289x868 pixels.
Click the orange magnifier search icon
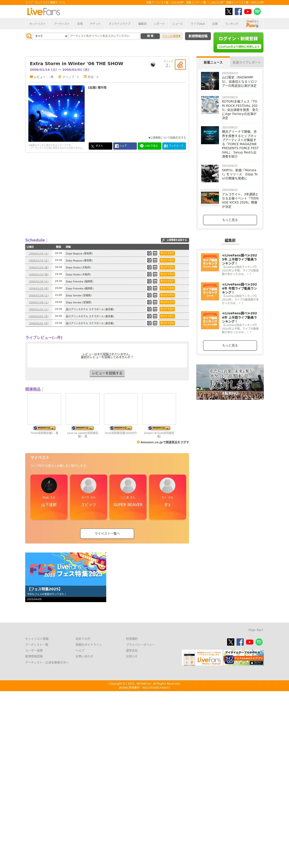[x=29, y=36]
